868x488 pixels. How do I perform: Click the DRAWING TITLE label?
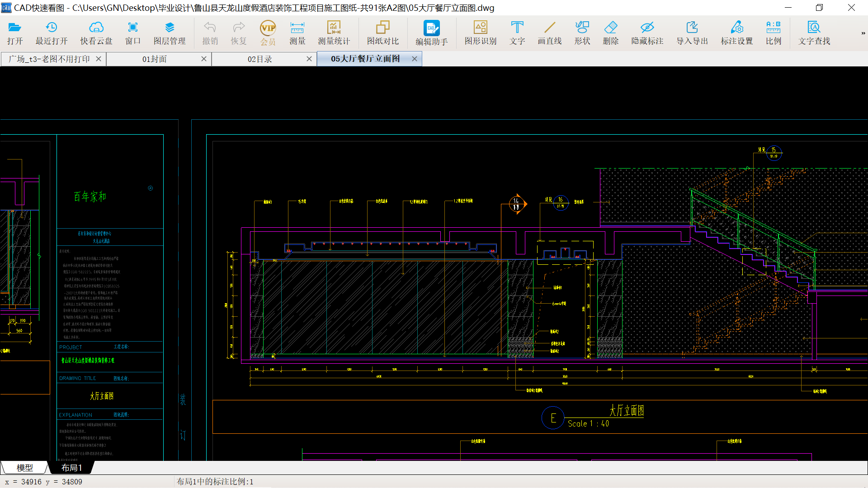click(77, 379)
